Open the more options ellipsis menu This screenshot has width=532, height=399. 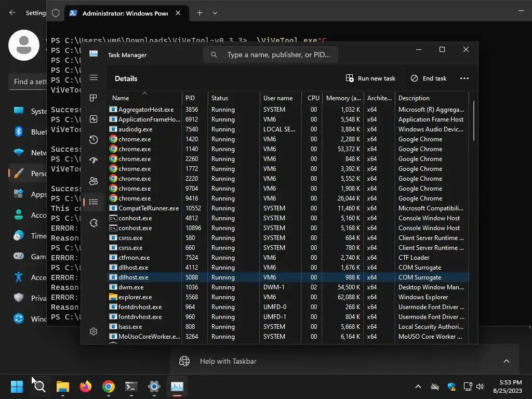point(464,78)
